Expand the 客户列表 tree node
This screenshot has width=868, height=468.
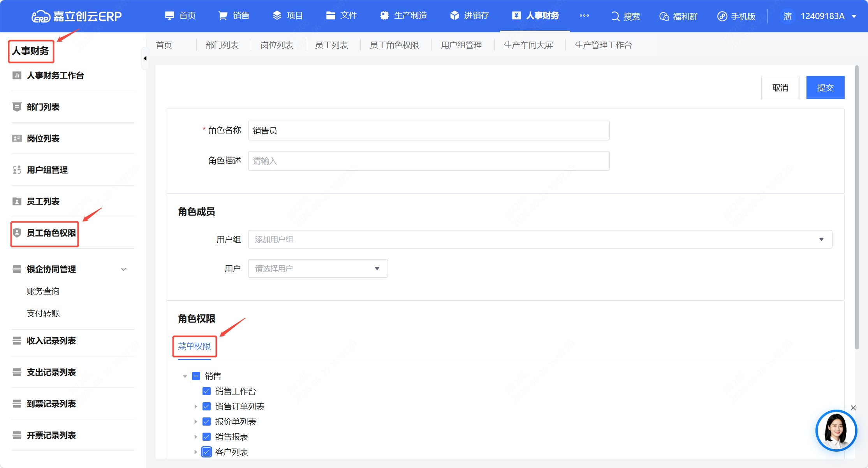pos(195,452)
